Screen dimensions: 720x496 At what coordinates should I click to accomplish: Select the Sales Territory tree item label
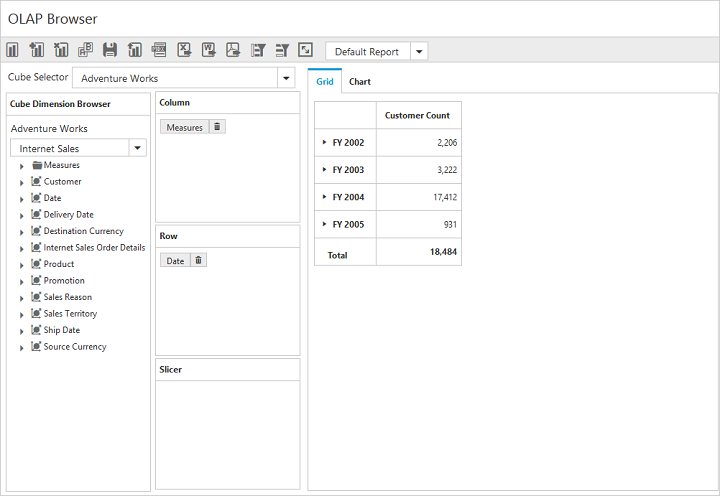[x=70, y=314]
